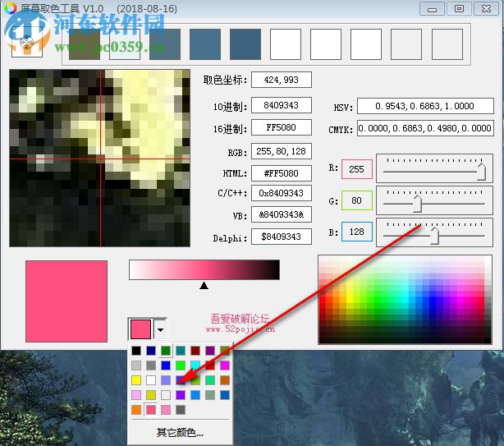
Task: Choose the dark purple swatch in top palette row
Action: (210, 351)
